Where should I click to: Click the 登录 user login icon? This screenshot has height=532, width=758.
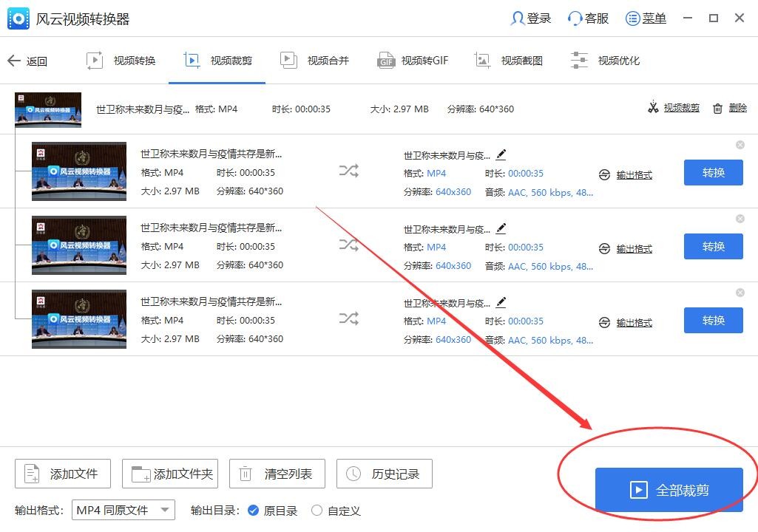[x=517, y=18]
